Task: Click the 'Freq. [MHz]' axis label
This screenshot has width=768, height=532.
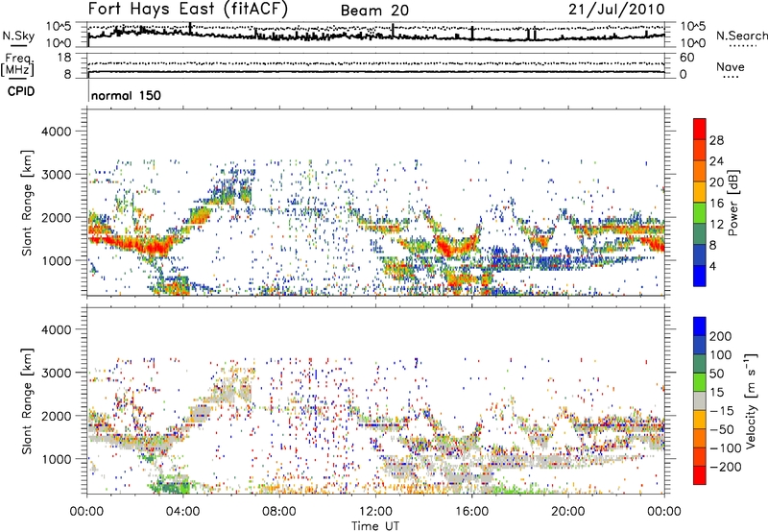Action: pos(18,65)
